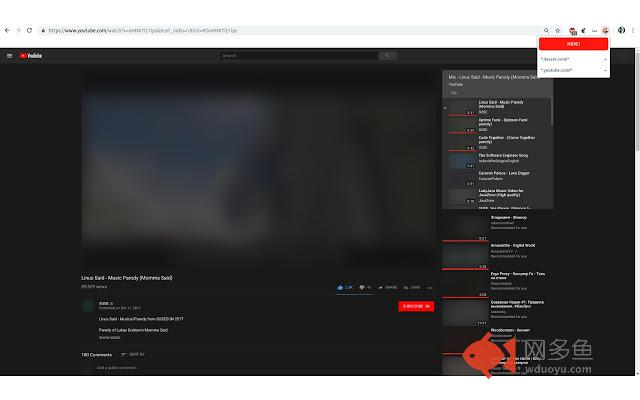Viewport: 640px width, 400px height.
Task: Remove the youtube.com entry using its minus
Action: coord(605,71)
